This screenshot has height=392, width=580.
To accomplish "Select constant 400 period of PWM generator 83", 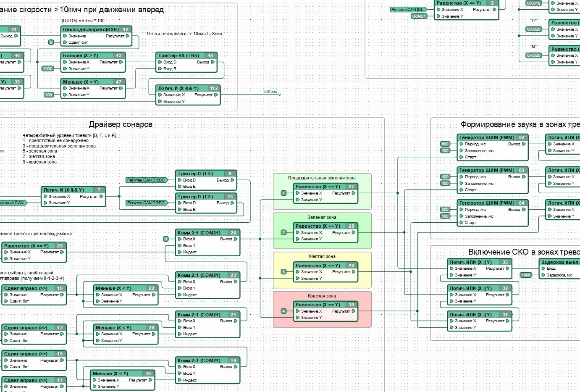I will [x=445, y=177].
